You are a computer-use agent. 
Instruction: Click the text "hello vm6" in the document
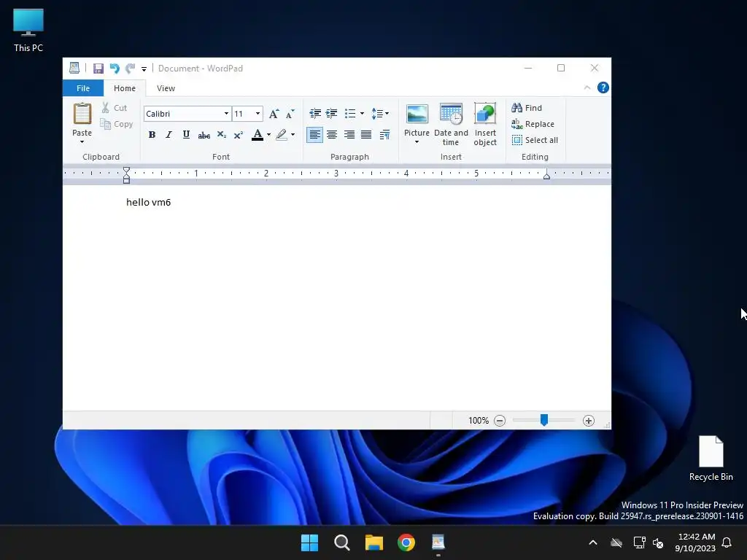point(148,203)
